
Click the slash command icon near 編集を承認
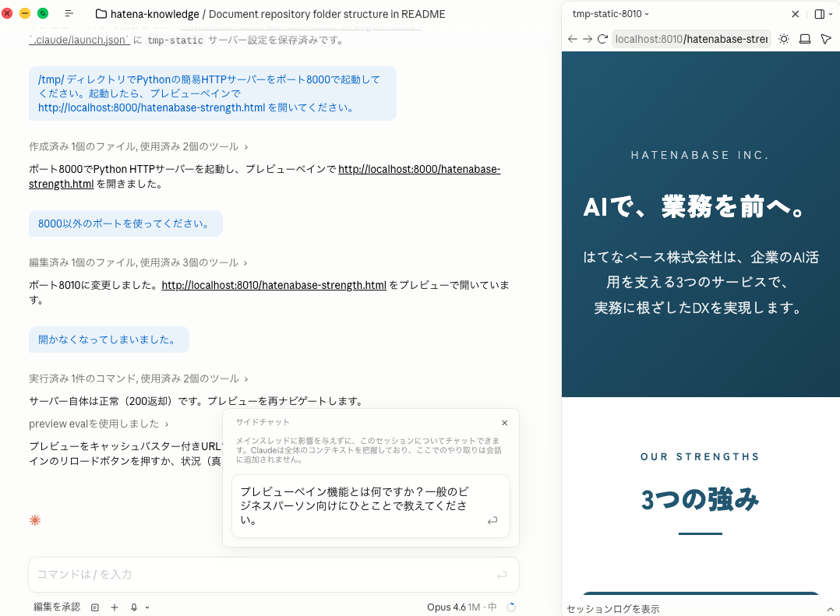click(95, 607)
